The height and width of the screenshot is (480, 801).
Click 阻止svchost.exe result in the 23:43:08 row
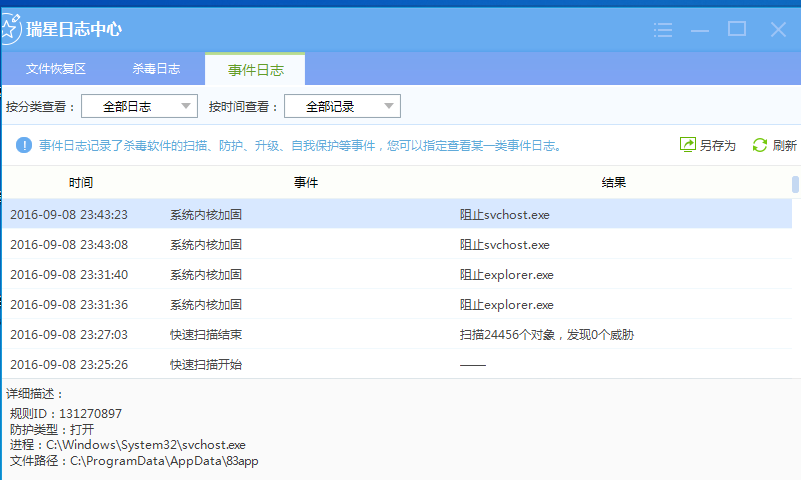505,245
